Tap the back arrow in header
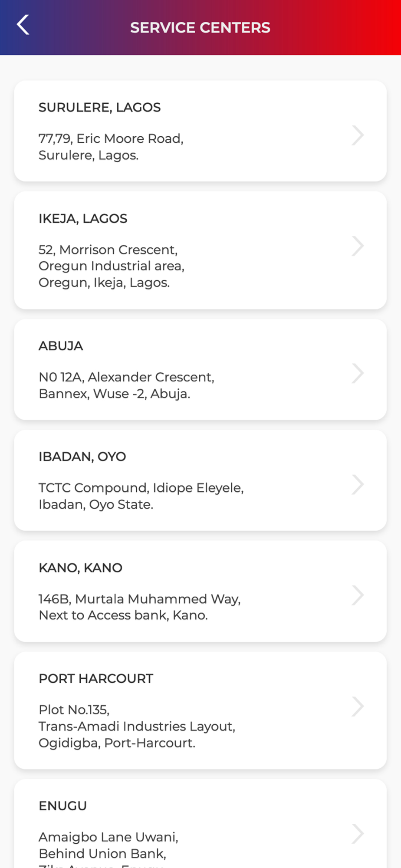The height and width of the screenshot is (868, 401). [23, 25]
